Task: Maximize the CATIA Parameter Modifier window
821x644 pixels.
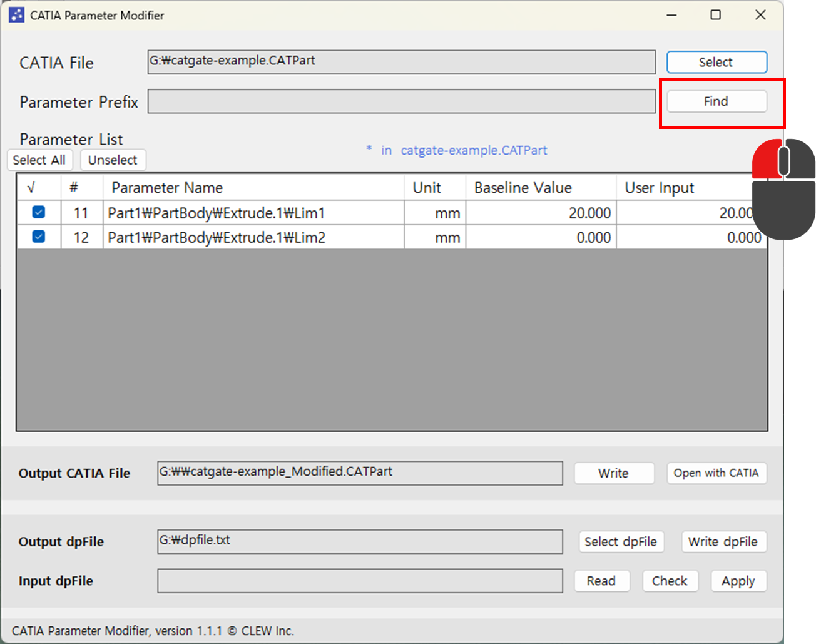Action: 716,15
